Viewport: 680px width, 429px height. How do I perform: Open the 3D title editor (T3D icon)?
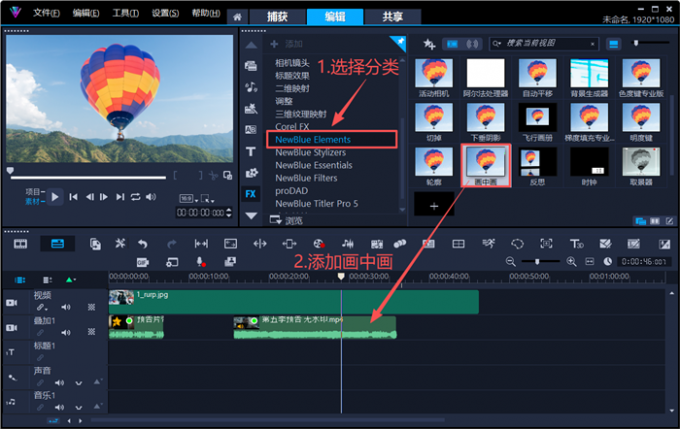(x=576, y=244)
